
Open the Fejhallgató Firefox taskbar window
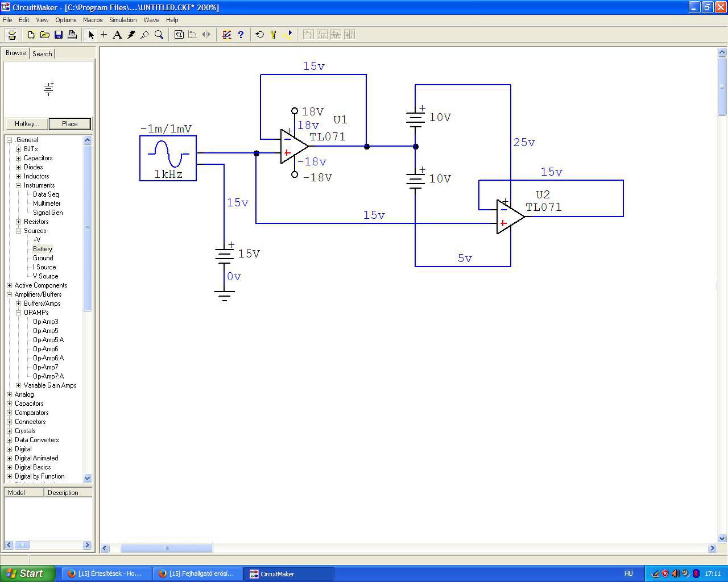click(x=197, y=574)
